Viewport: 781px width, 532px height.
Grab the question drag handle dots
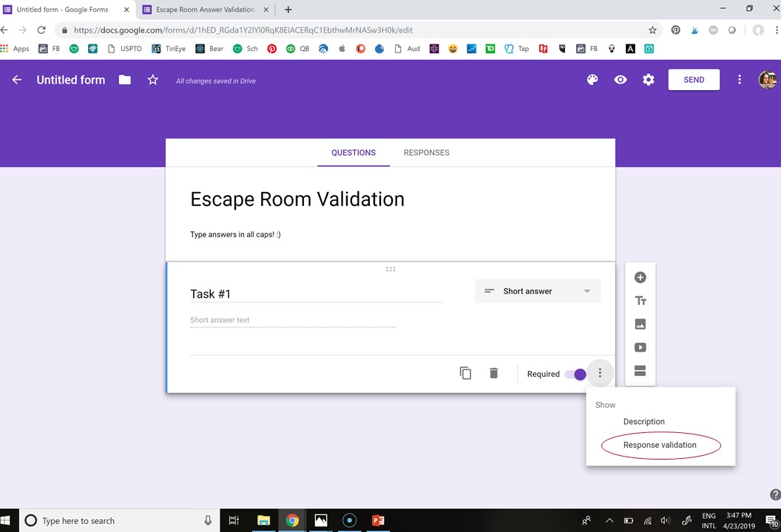pos(390,269)
